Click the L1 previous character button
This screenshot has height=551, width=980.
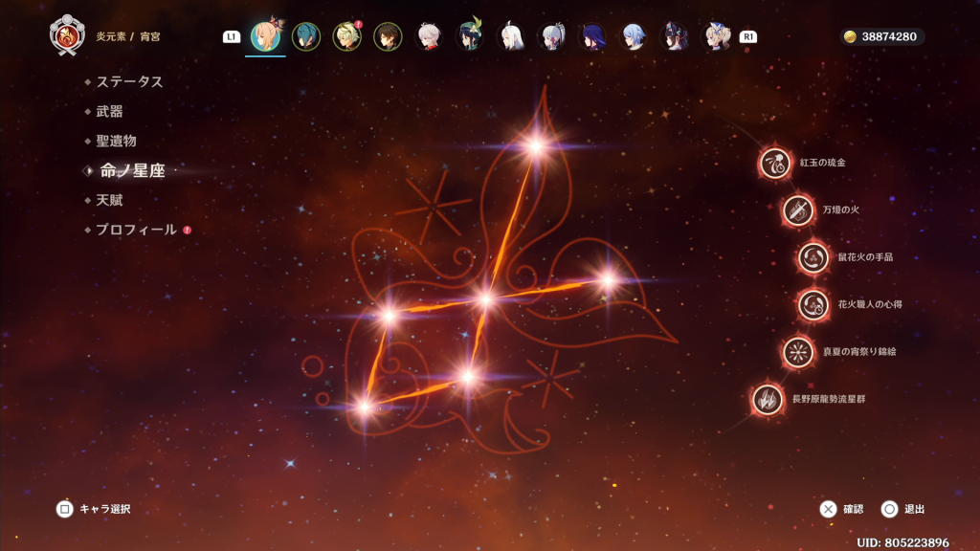(232, 37)
